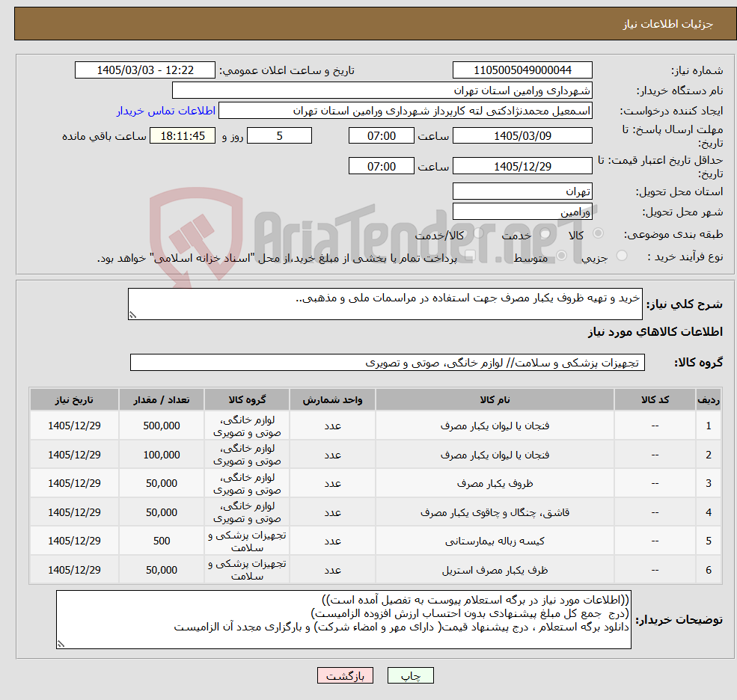Screen dimensions: 737x700
Task: Click item قاشق، چنگال و چاقوی یکبار مصرف
Action: 495,512
